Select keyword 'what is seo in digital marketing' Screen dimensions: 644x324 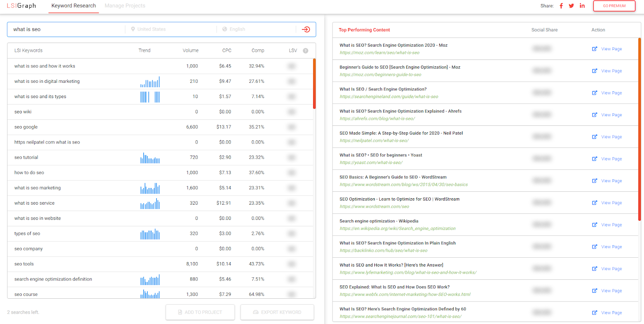tap(47, 82)
